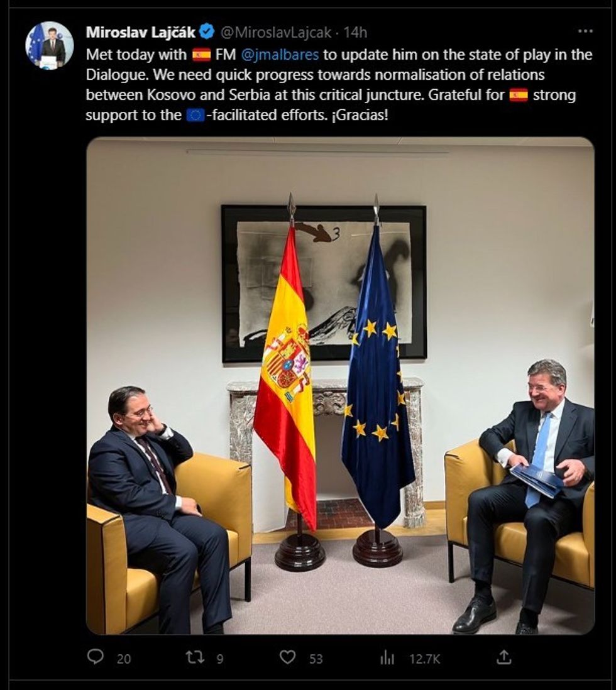Click the EU flag emoji in tweet
This screenshot has height=690, width=616.
[195, 115]
